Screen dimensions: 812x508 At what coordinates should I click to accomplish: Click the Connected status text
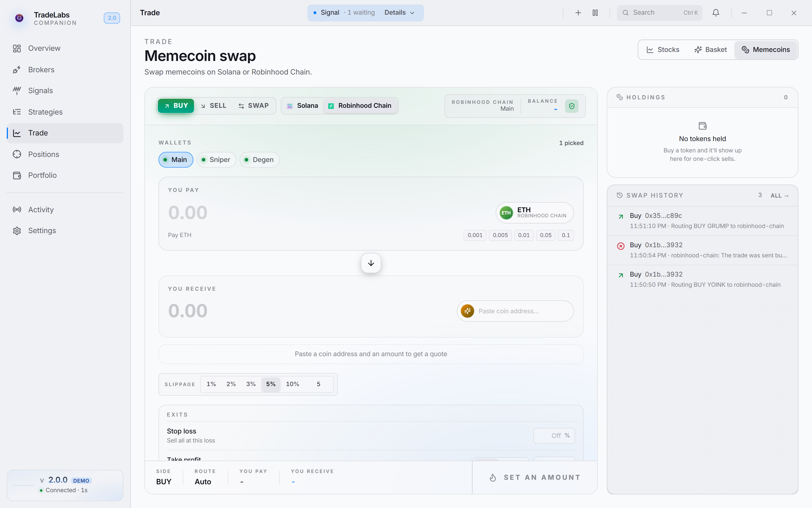(67, 490)
